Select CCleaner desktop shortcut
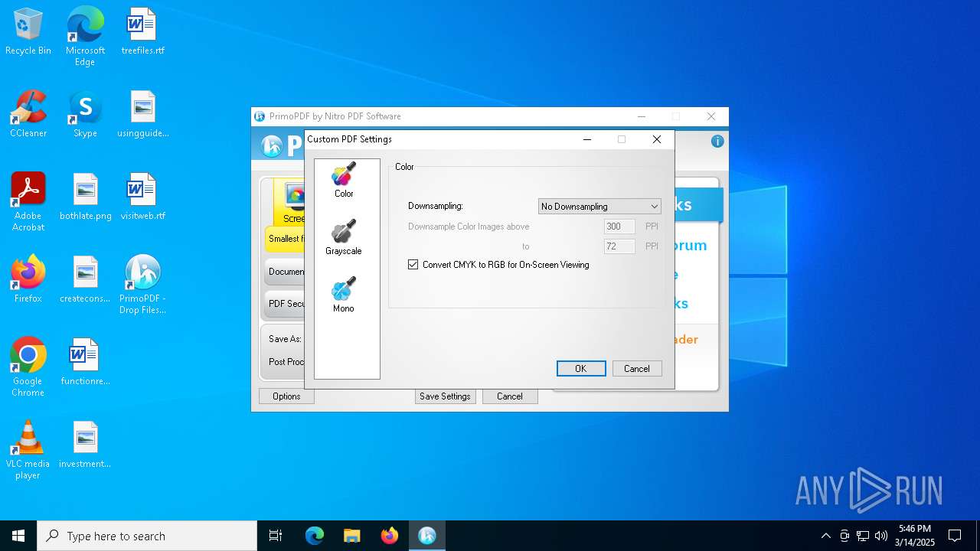 28,114
